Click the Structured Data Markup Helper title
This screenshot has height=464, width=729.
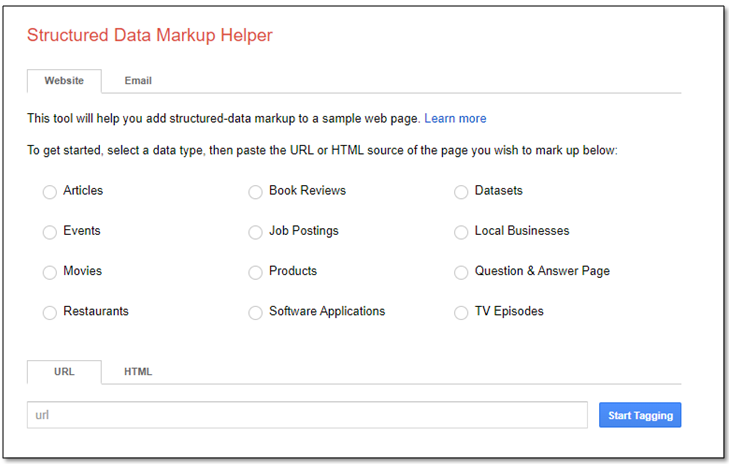(150, 35)
